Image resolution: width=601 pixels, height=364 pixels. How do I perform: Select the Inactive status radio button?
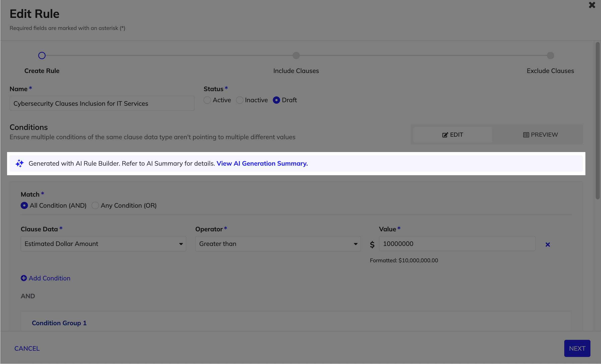(x=240, y=100)
